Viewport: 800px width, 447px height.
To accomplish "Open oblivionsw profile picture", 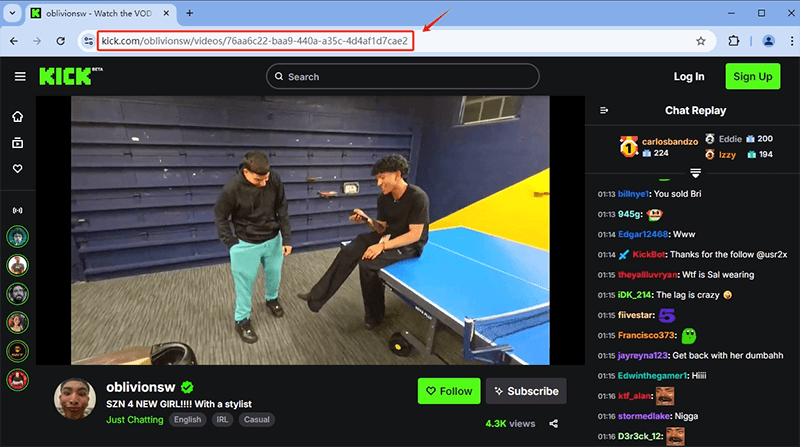I will pyautogui.click(x=75, y=399).
